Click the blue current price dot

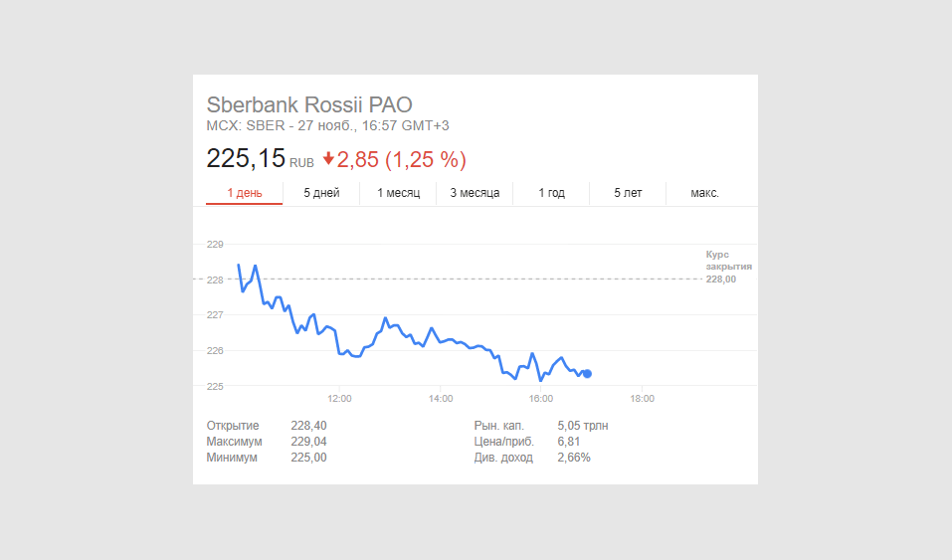pyautogui.click(x=588, y=374)
